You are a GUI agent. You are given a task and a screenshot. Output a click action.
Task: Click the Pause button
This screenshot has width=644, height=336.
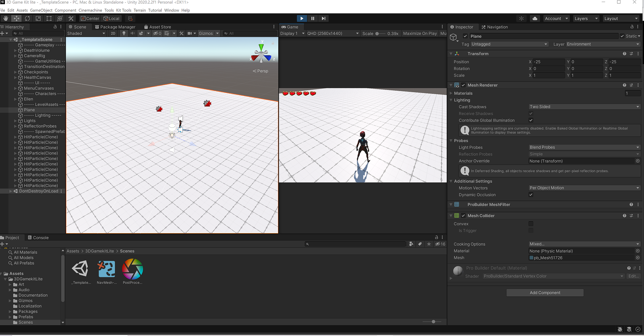pyautogui.click(x=313, y=18)
